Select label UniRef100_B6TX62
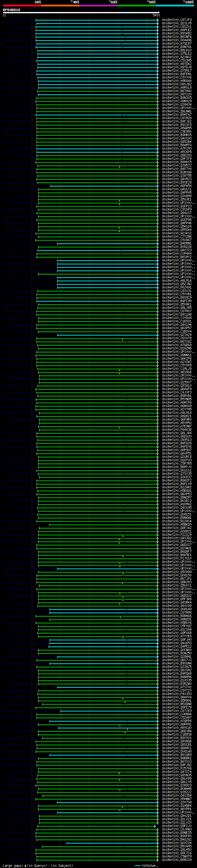The image size is (197, 868). (x=177, y=342)
